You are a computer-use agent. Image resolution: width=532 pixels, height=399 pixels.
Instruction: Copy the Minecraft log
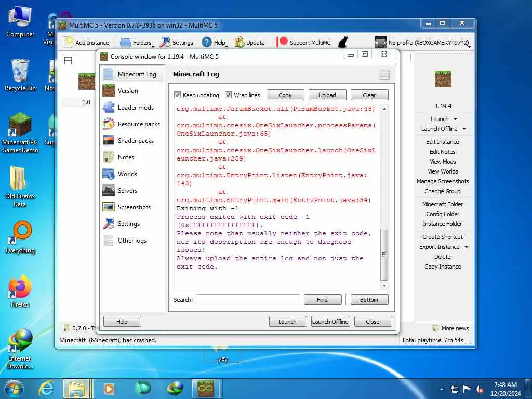[285, 95]
